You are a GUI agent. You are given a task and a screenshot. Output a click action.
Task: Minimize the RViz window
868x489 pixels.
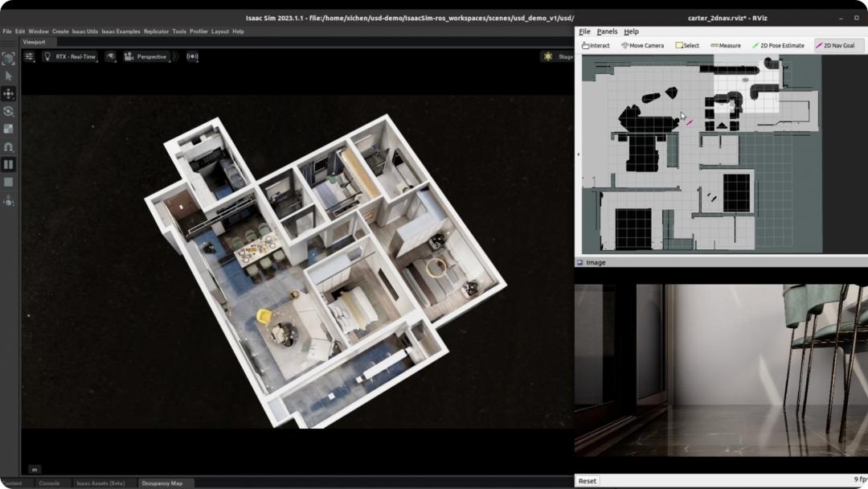pyautogui.click(x=841, y=18)
